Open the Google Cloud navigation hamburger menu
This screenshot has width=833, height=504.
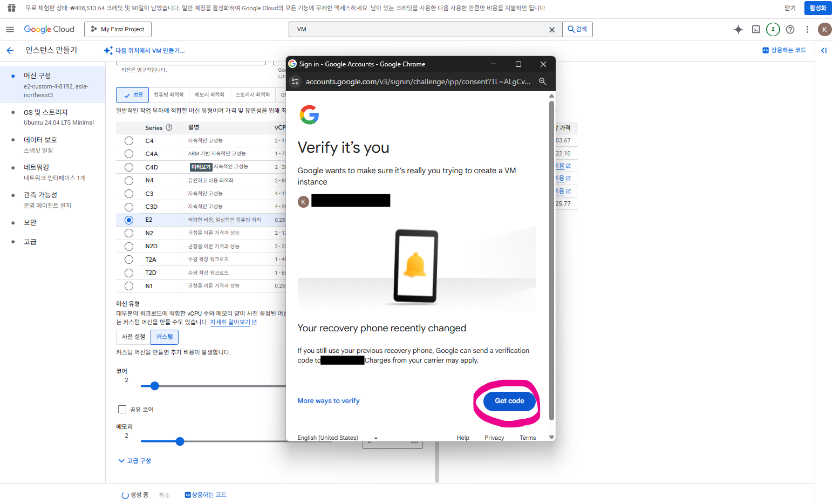[10, 29]
